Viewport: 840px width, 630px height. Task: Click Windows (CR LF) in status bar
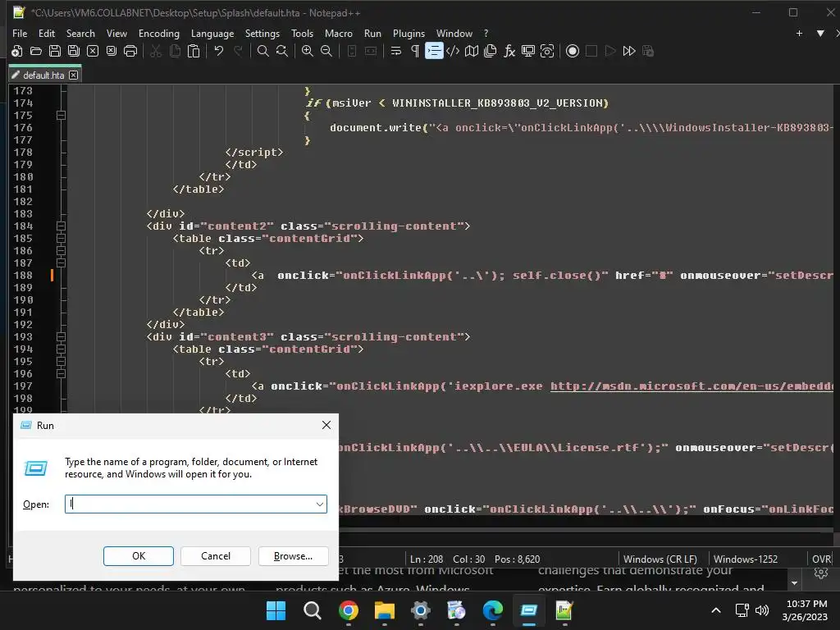point(660,559)
